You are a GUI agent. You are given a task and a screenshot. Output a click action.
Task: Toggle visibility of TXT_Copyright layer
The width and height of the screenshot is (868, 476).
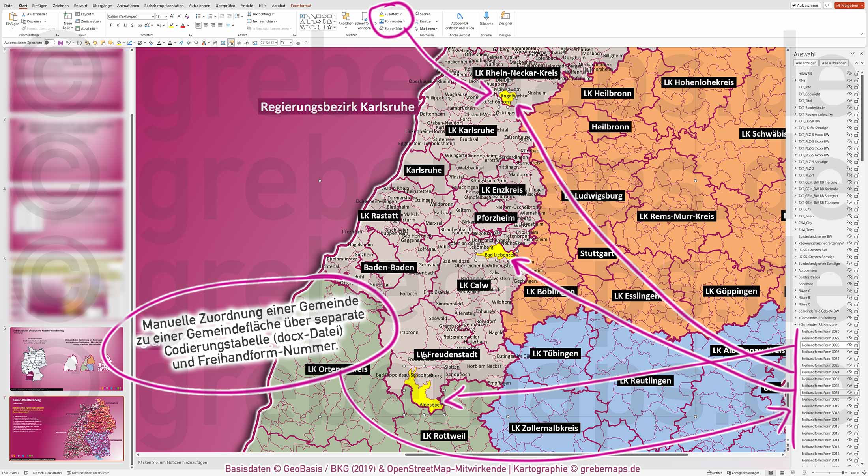pos(849,94)
